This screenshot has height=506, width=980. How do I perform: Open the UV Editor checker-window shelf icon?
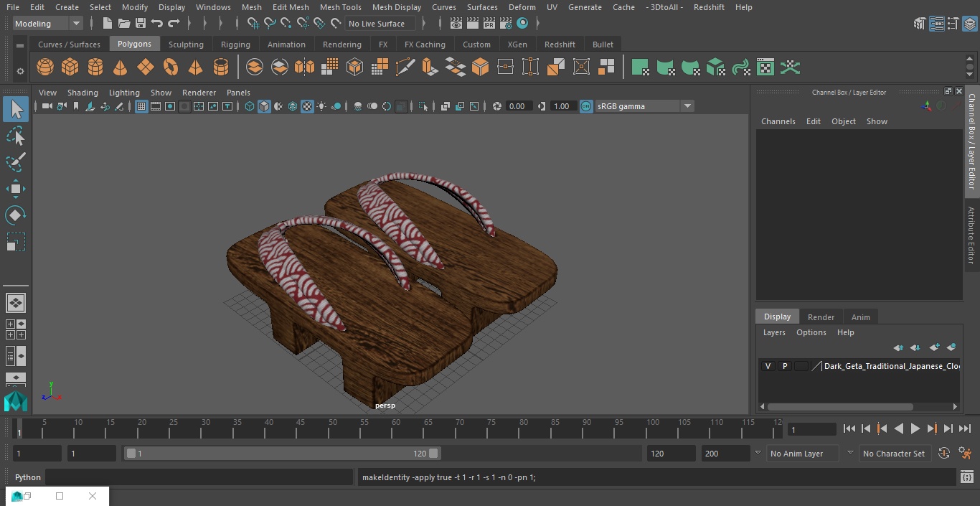(765, 67)
